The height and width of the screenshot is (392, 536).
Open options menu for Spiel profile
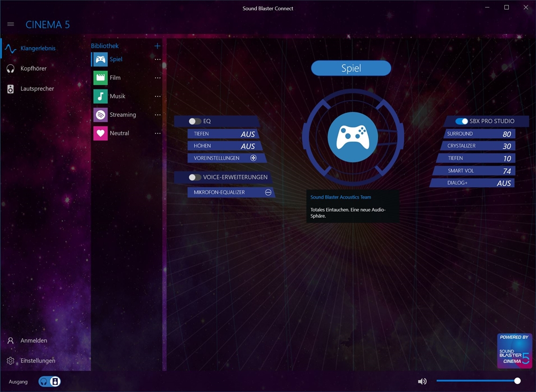pos(158,59)
